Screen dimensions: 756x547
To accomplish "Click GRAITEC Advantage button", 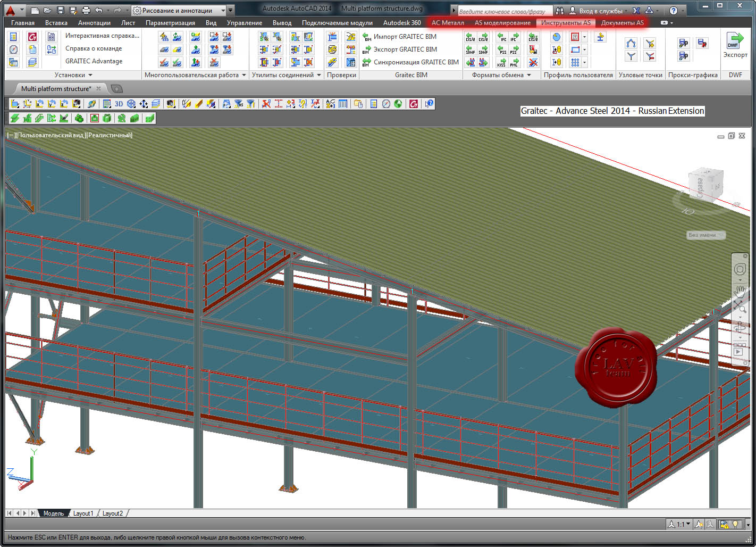I will pyautogui.click(x=94, y=61).
